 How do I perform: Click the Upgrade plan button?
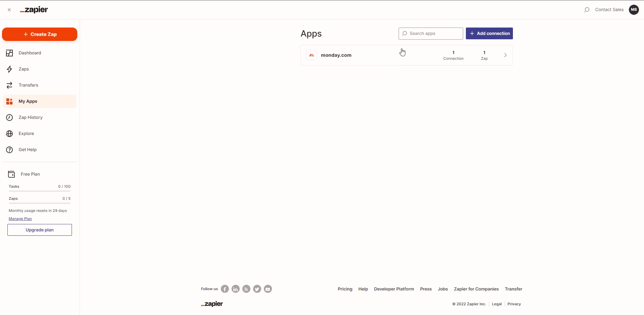click(40, 230)
